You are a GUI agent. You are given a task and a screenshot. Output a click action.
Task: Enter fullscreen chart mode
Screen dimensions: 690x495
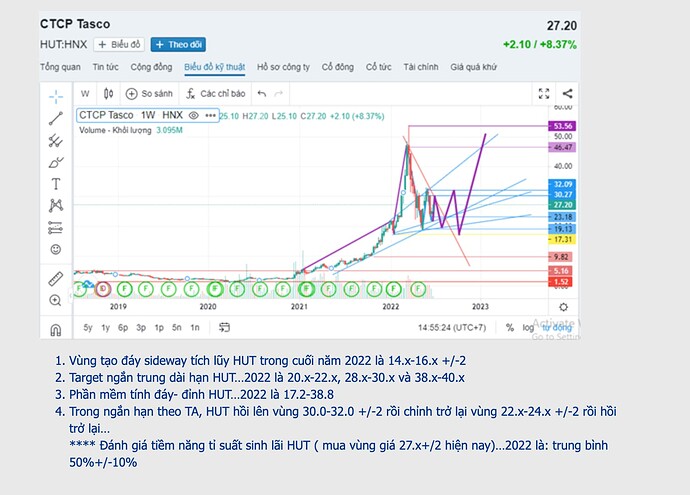pyautogui.click(x=544, y=93)
